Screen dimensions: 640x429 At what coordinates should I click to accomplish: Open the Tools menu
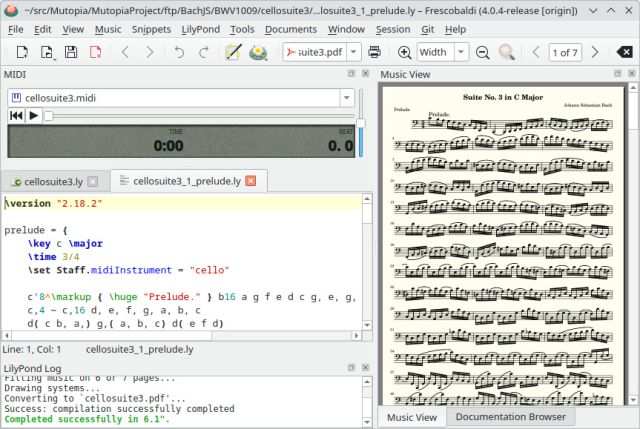(x=242, y=29)
